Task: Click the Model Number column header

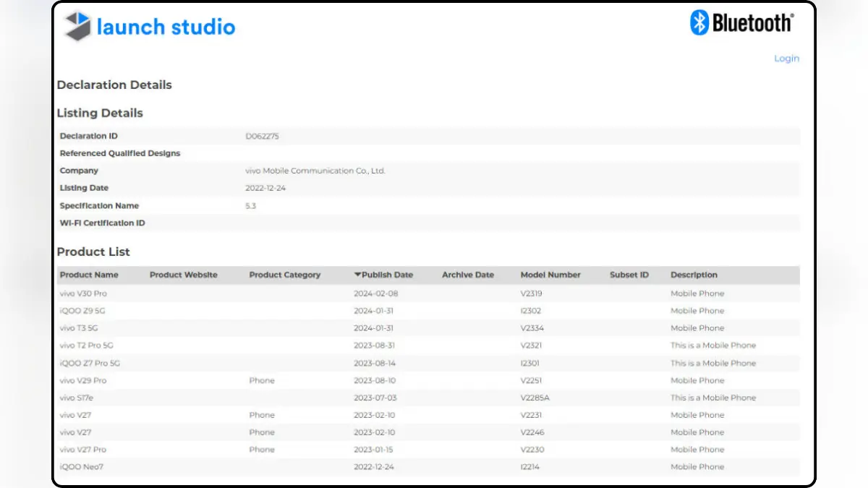Action: click(x=550, y=275)
